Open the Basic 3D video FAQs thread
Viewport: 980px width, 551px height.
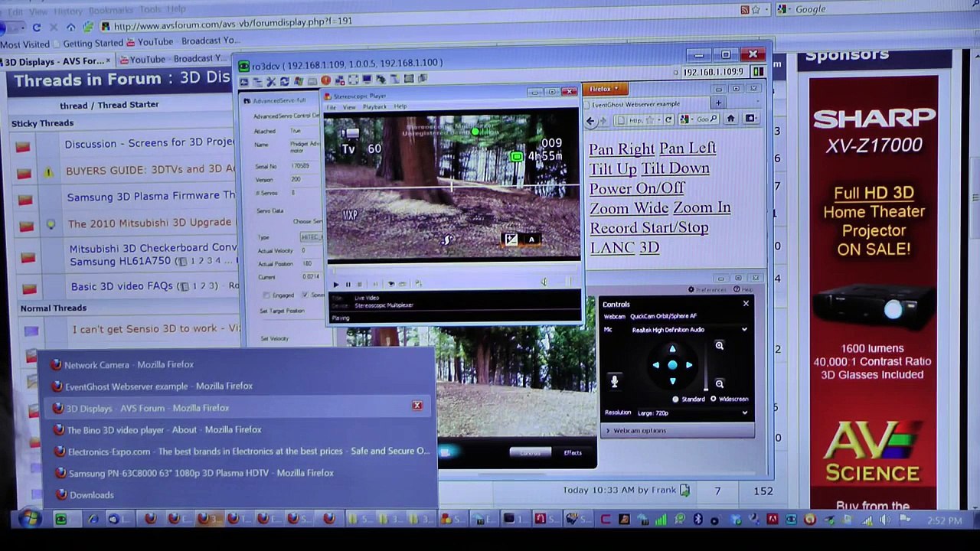tap(122, 287)
